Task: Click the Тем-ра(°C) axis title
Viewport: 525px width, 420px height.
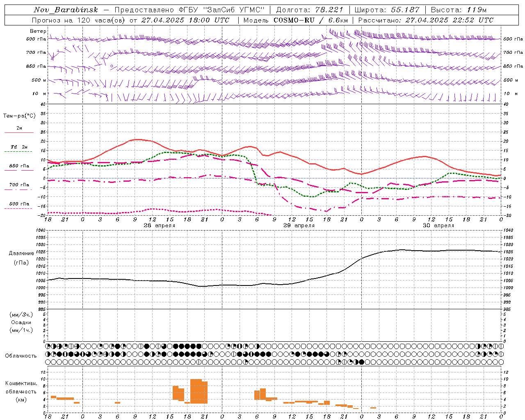Action: (19, 116)
